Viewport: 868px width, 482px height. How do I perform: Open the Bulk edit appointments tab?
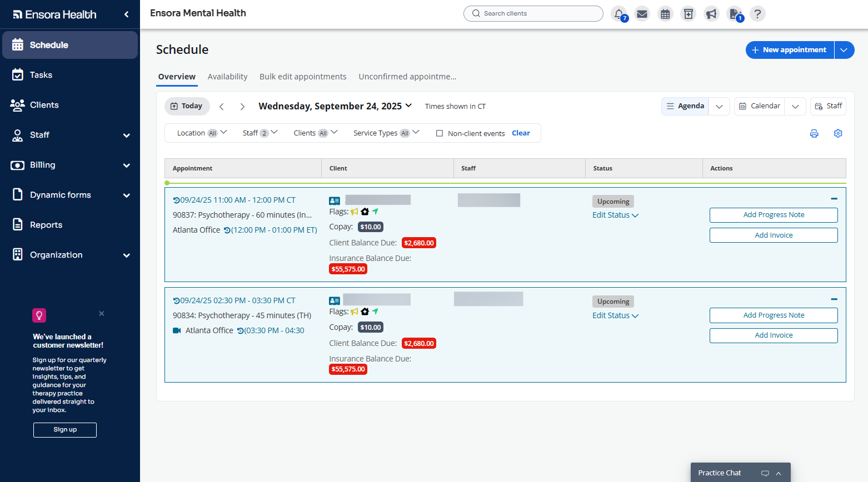pos(303,77)
